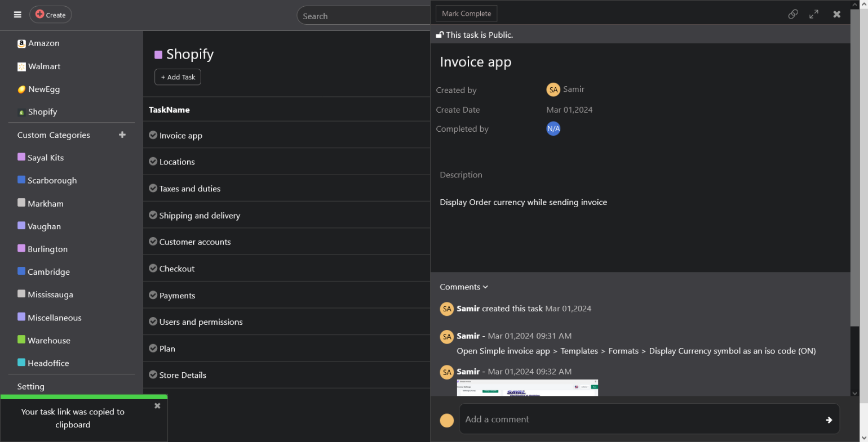The image size is (868, 442).
Task: Click the Mark Complete button
Action: click(466, 14)
